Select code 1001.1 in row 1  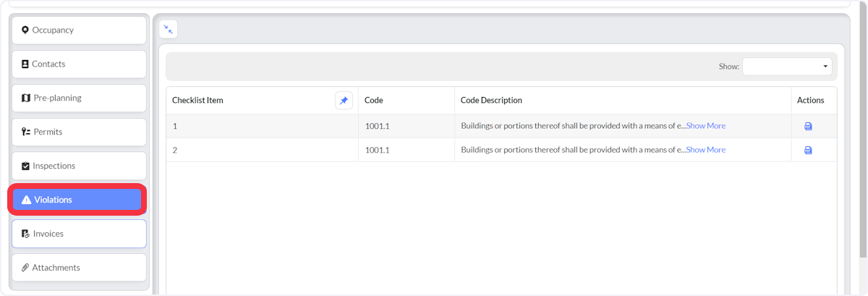click(x=377, y=126)
